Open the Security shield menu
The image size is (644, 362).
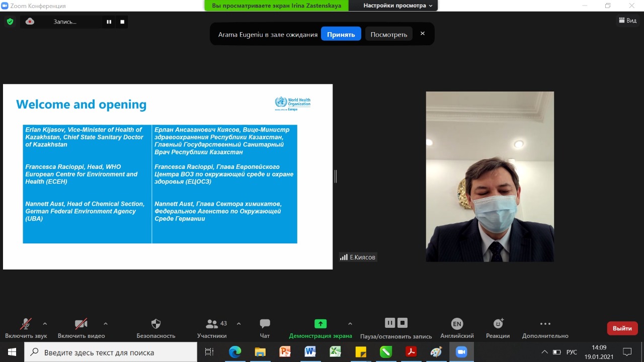click(x=156, y=324)
